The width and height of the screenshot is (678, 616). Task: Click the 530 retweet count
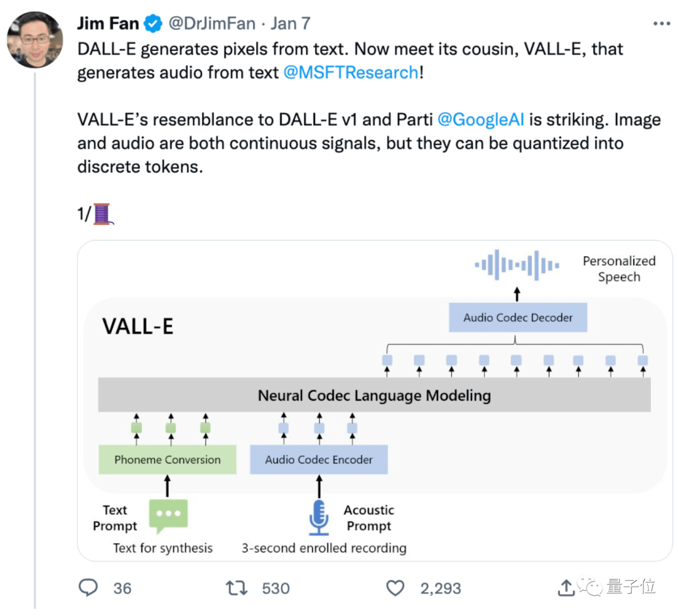tap(276, 588)
